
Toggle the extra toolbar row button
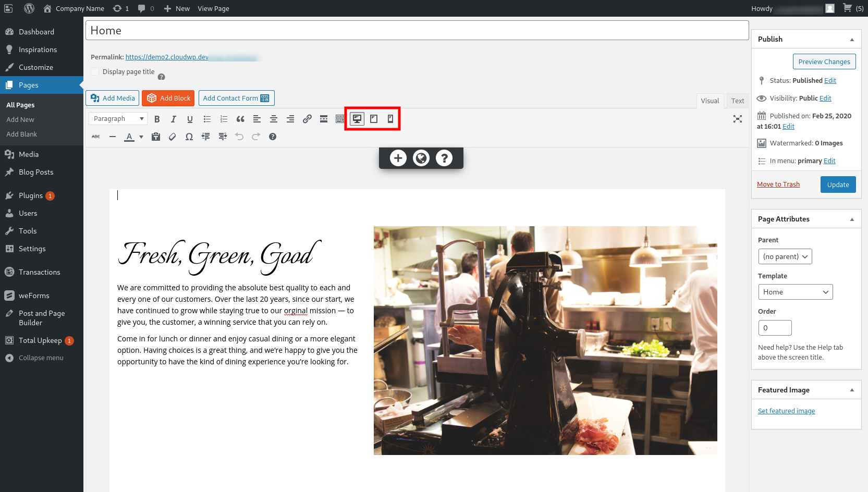pyautogui.click(x=340, y=119)
